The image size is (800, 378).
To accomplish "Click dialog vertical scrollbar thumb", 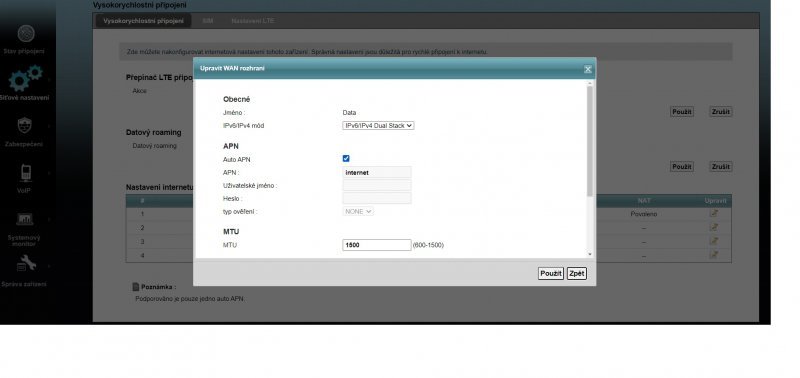I will tap(590, 141).
